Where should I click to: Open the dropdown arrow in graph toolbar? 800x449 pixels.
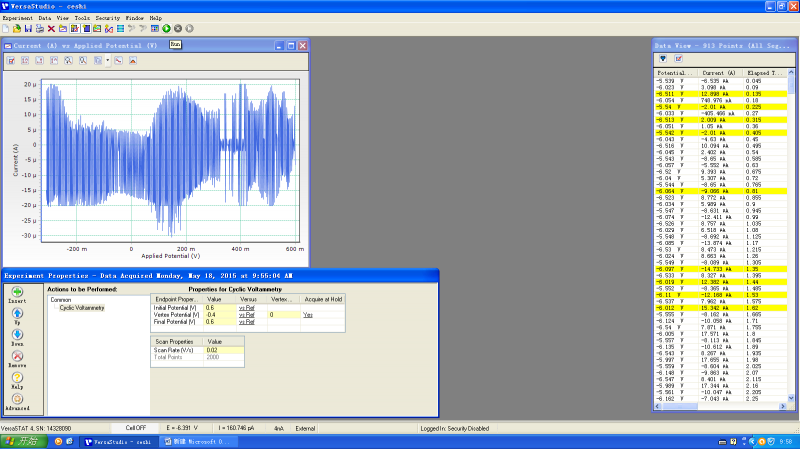click(x=107, y=61)
